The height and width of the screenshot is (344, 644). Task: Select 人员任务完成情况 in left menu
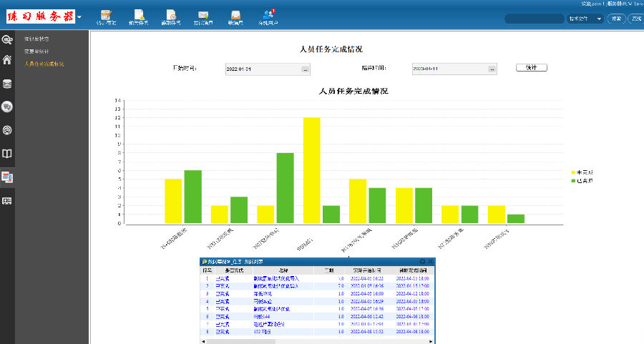[x=44, y=64]
